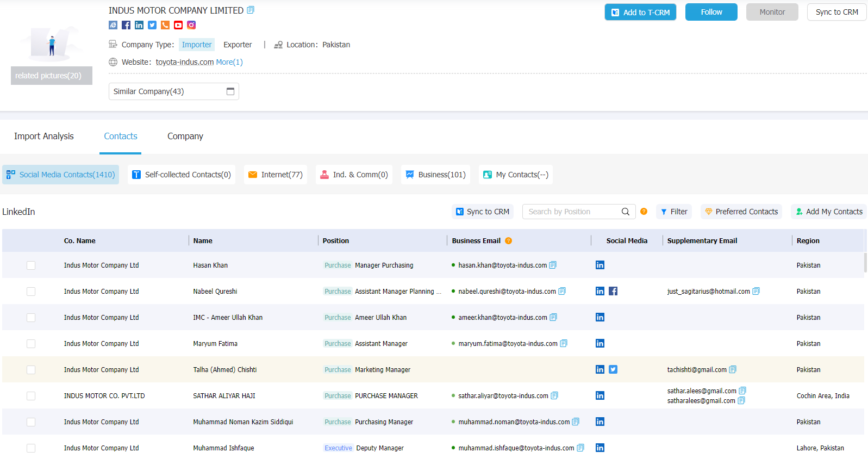Switch to the Contacts tab
The width and height of the screenshot is (868, 458).
coord(121,136)
